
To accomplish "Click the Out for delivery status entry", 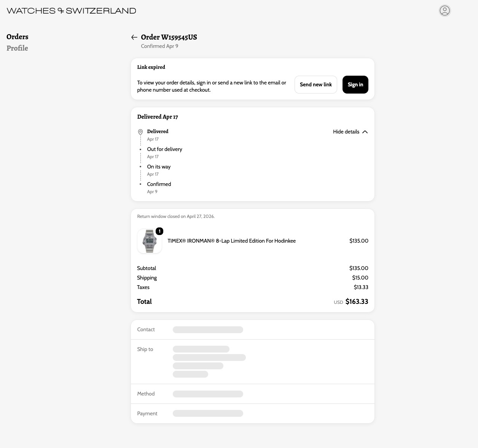I will click(x=165, y=149).
